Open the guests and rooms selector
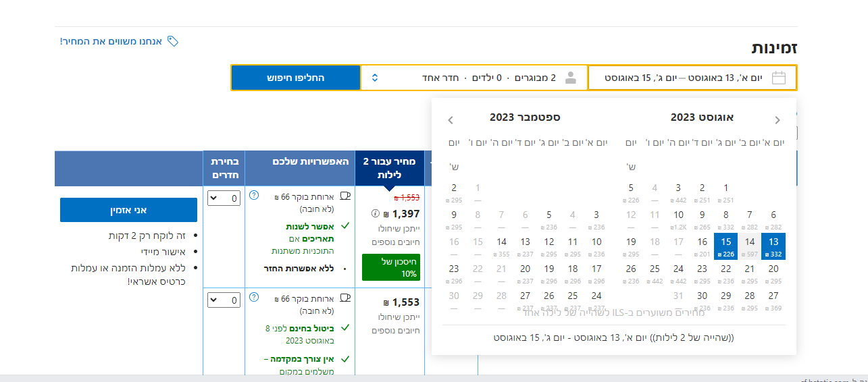The height and width of the screenshot is (382, 868). pyautogui.click(x=474, y=78)
